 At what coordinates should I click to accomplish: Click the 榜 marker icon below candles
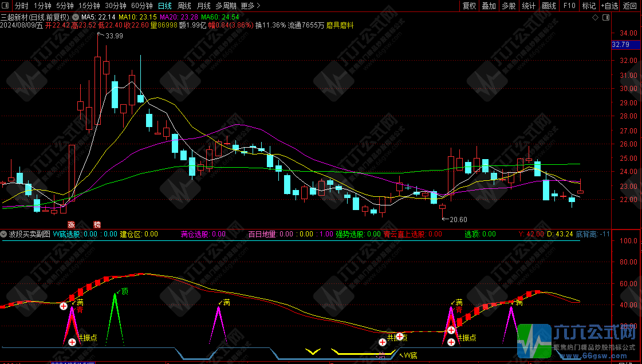[x=97, y=224]
